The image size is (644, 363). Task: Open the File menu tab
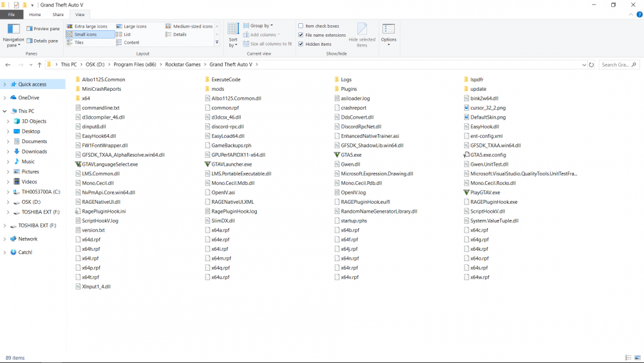click(12, 14)
